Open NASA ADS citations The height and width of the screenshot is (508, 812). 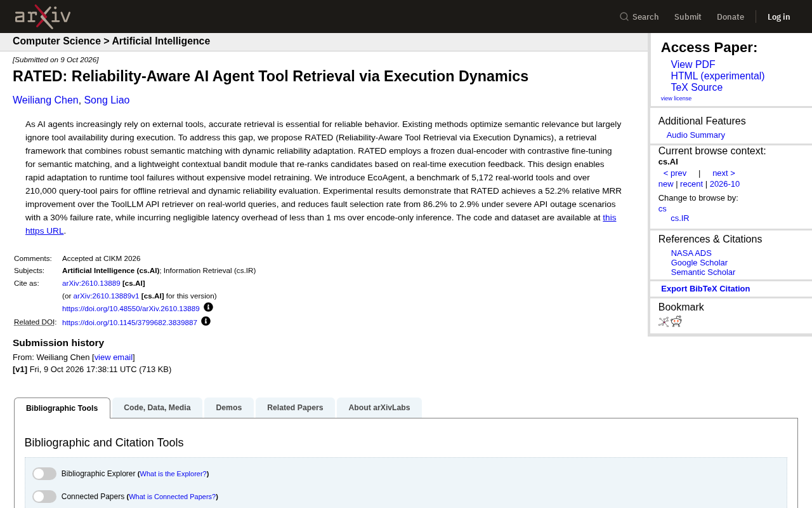(x=691, y=253)
